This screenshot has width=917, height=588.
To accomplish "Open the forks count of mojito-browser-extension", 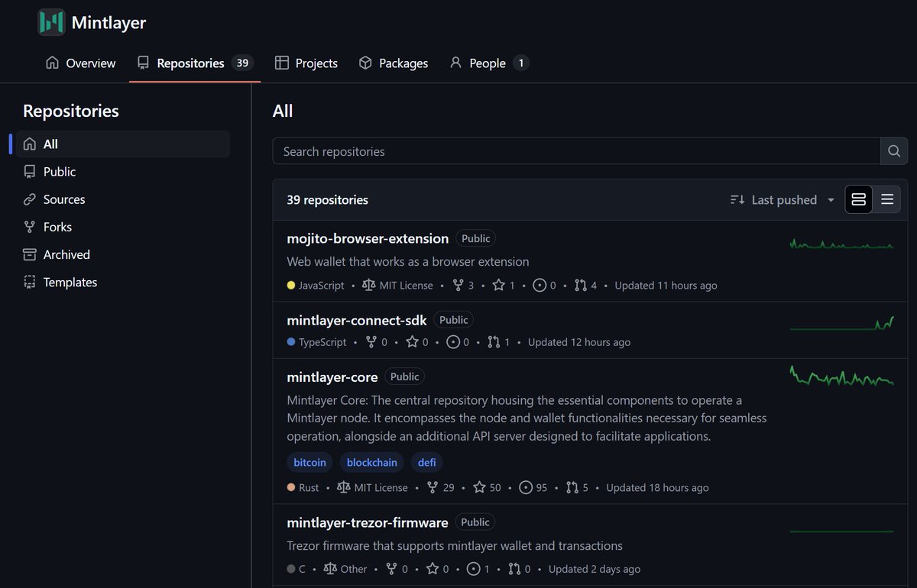I will click(463, 285).
